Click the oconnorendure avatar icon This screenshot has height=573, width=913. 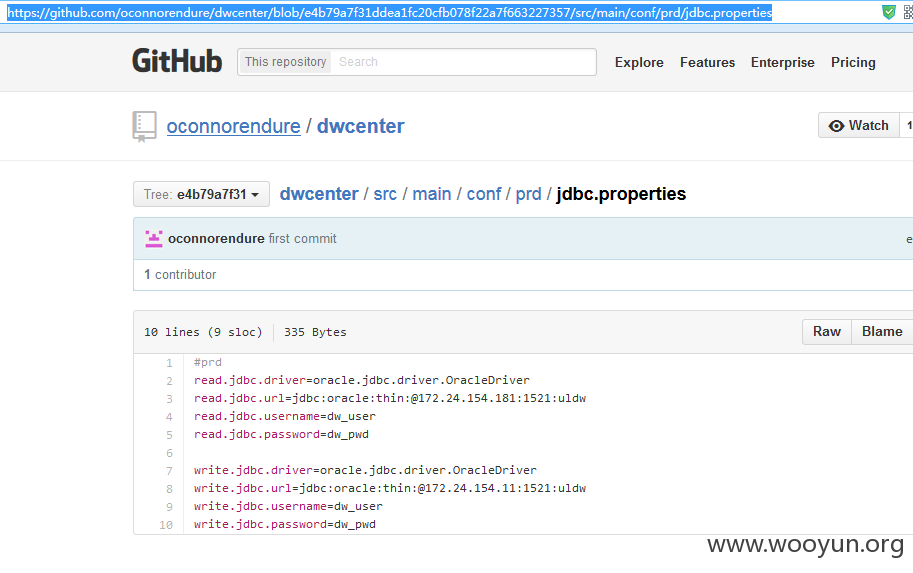[154, 239]
